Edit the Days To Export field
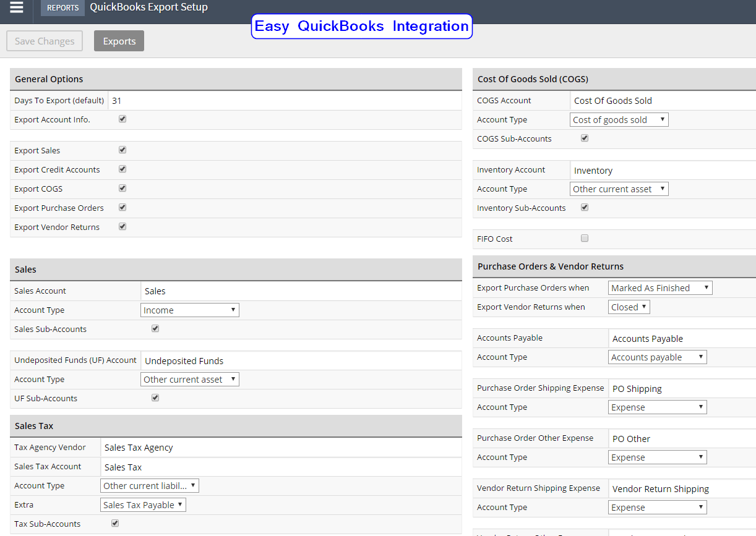Screen dimensions: 756x536 pyautogui.click(x=285, y=100)
